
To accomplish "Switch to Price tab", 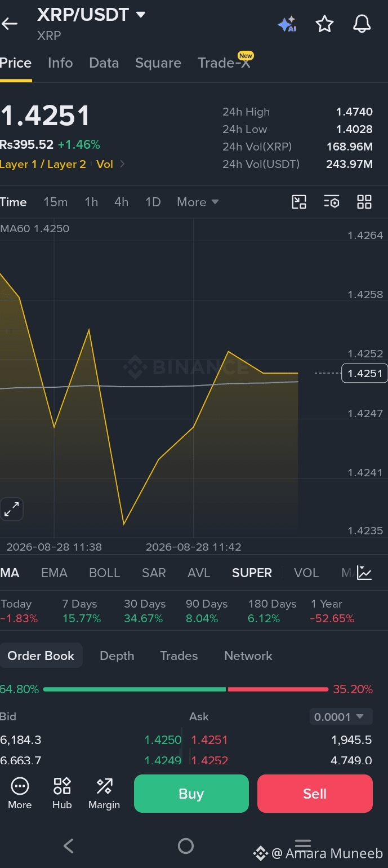I will point(16,63).
